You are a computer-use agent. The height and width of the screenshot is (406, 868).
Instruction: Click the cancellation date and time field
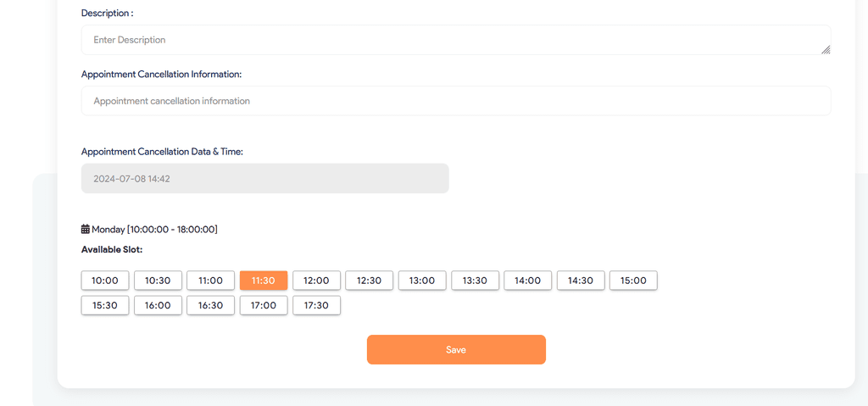coord(264,179)
